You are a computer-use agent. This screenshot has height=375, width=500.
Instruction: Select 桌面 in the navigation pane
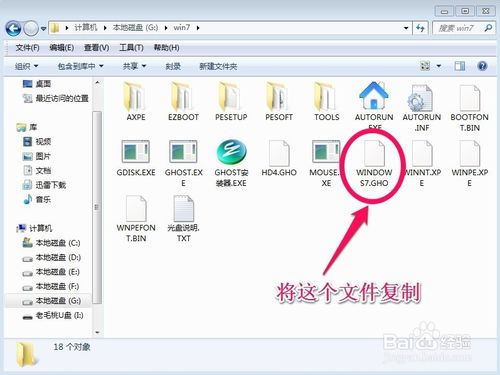(x=37, y=84)
